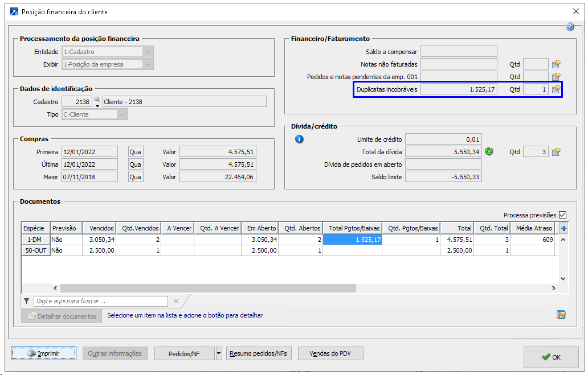
Task: Expand the Entidade dropdown
Action: coord(148,52)
